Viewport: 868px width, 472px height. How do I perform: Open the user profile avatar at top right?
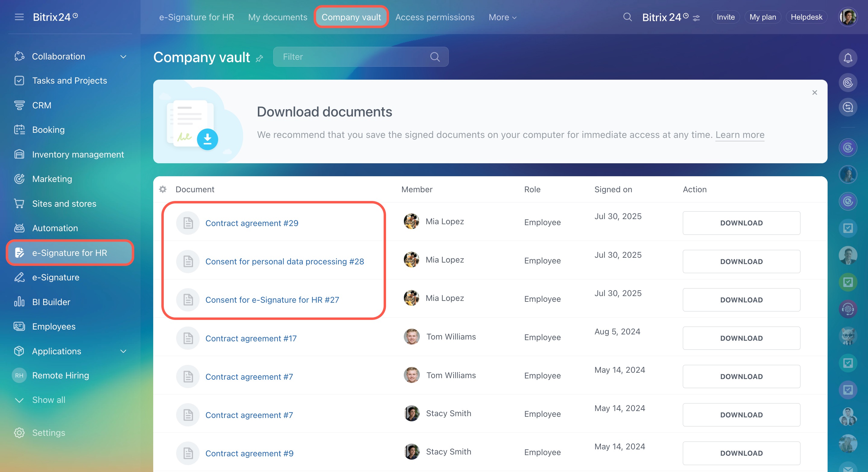point(848,17)
